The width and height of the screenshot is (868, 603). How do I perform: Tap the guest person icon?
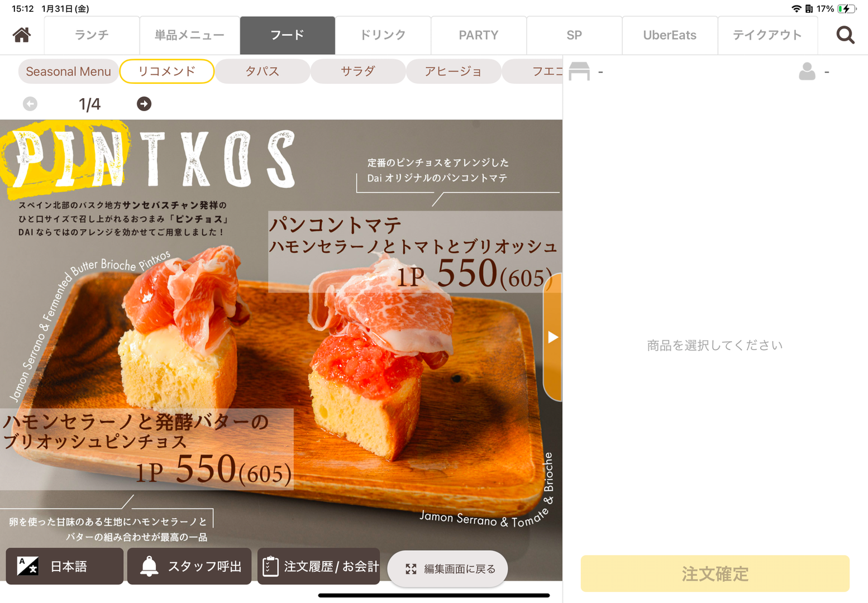tap(807, 71)
